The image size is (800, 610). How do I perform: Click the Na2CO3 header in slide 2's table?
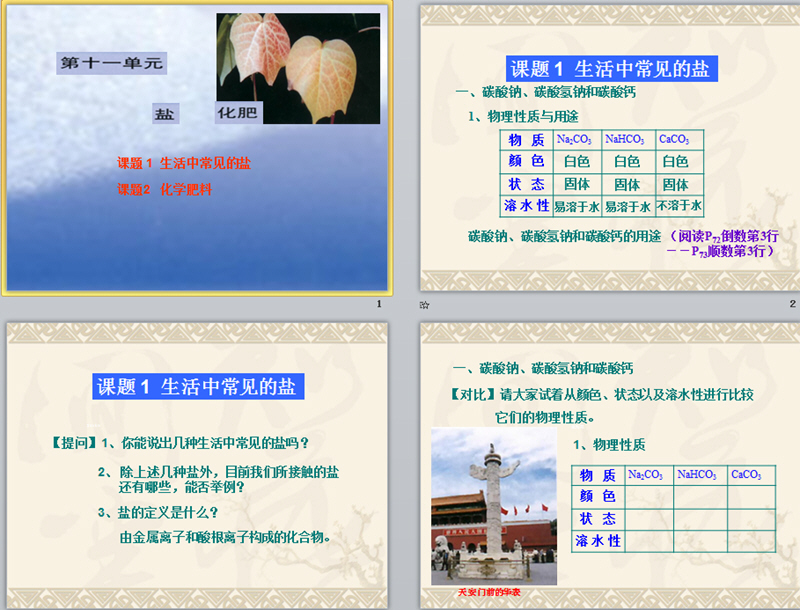[x=574, y=139]
